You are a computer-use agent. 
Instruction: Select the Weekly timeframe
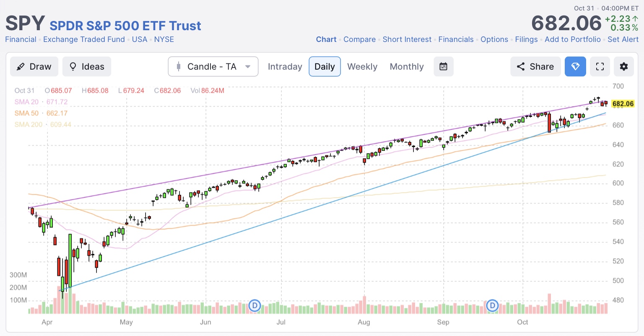tap(362, 67)
